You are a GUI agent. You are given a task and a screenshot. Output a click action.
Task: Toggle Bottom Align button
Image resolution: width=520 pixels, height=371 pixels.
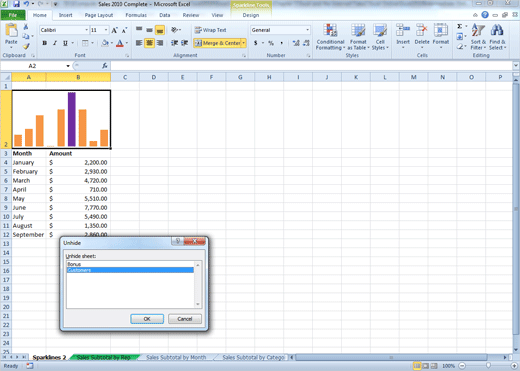click(160, 30)
